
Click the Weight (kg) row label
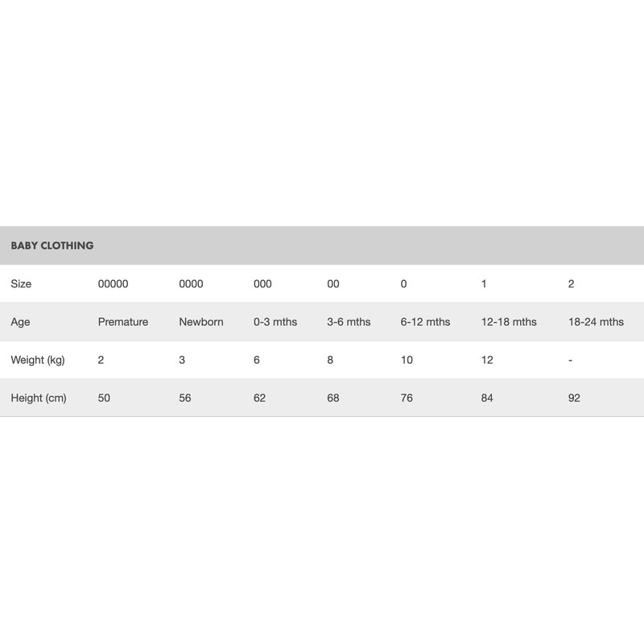38,360
